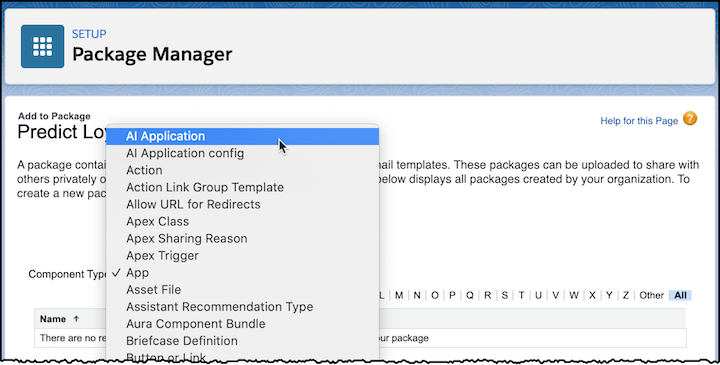Filter the list by letter S
The image size is (720, 365).
pyautogui.click(x=505, y=295)
